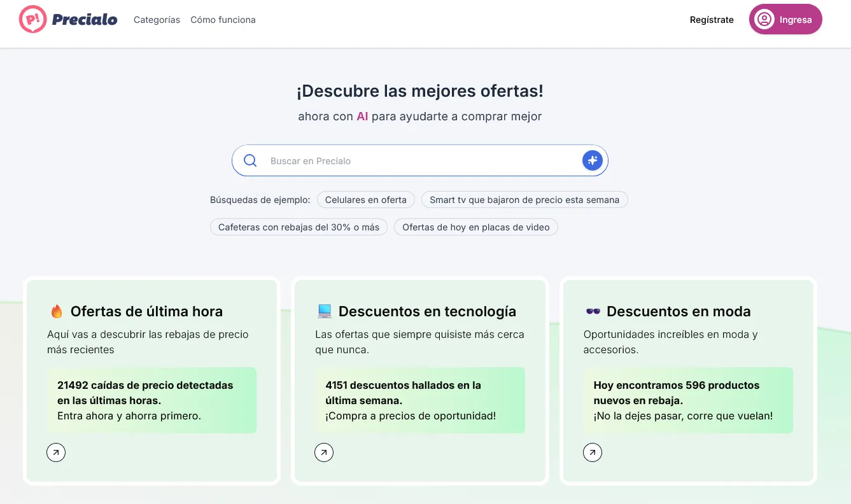Viewport: 851px width, 504px height.
Task: Click the fire emoji beside Ofertas de última hora
Action: tap(57, 311)
